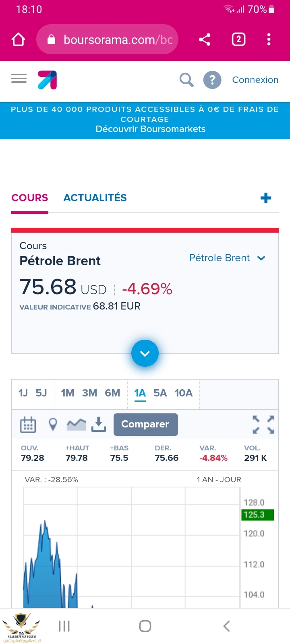Expand chart to fullscreen

(x=263, y=425)
